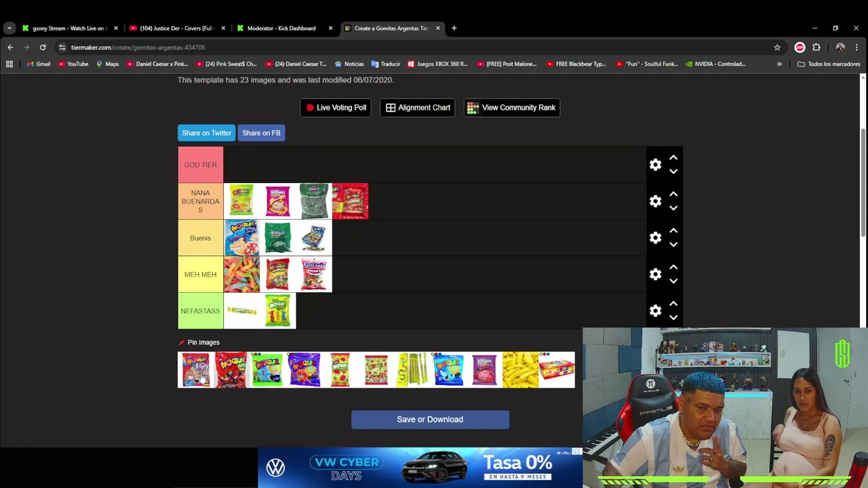This screenshot has height=488, width=868.
Task: Switch to Justice Der Covers YouTube tab
Action: (x=176, y=28)
